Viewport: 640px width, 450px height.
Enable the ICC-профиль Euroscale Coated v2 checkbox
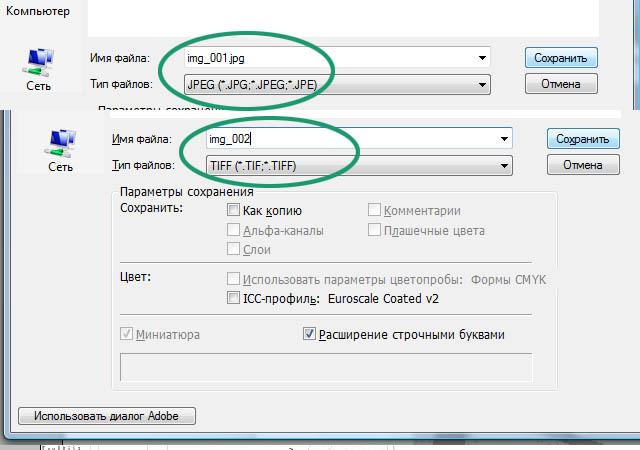tap(234, 298)
